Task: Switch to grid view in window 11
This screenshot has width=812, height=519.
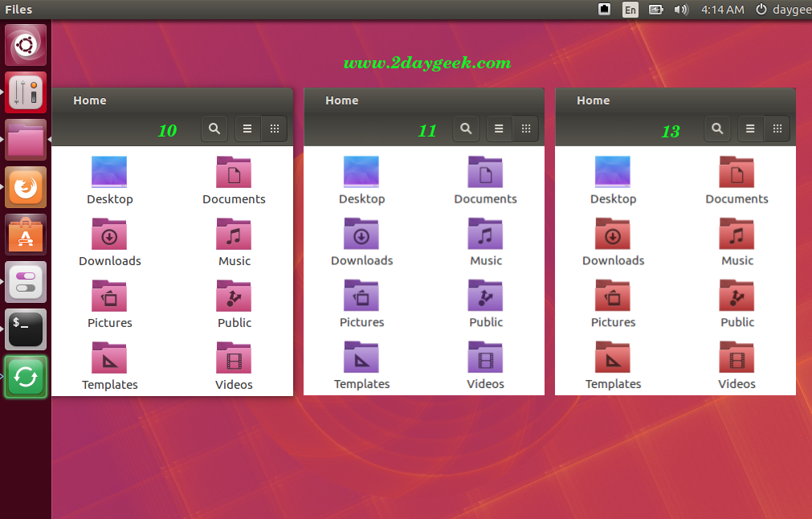Action: (526, 129)
